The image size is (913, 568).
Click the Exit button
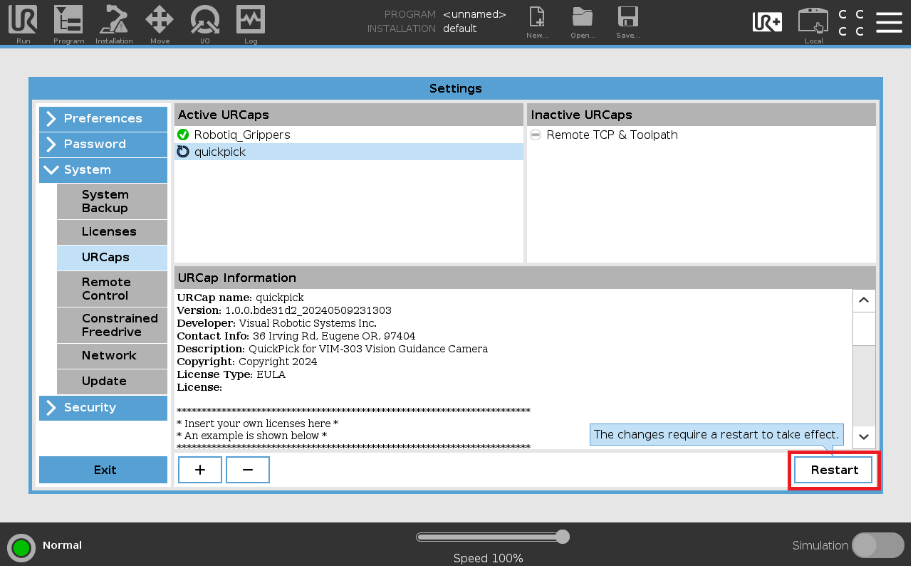103,470
